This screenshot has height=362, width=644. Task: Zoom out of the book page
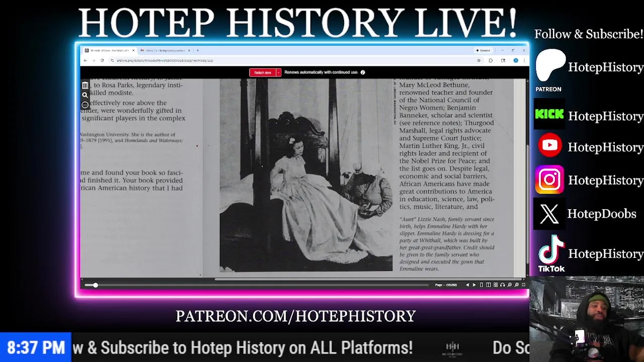pyautogui.click(x=509, y=285)
